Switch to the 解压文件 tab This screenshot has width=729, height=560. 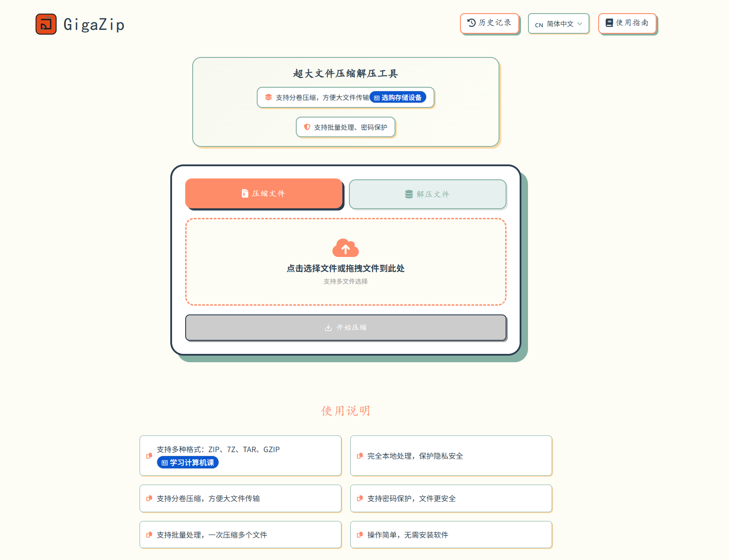(427, 194)
